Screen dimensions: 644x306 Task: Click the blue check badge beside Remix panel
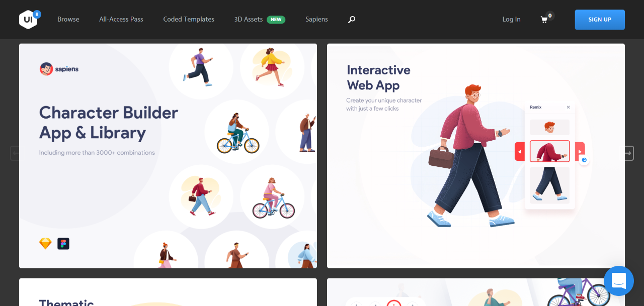tap(584, 160)
